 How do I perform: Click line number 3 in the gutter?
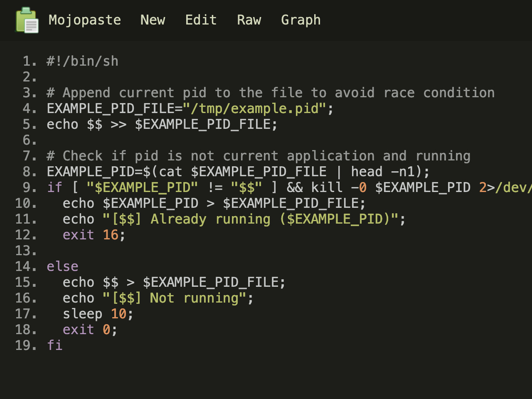(29, 93)
